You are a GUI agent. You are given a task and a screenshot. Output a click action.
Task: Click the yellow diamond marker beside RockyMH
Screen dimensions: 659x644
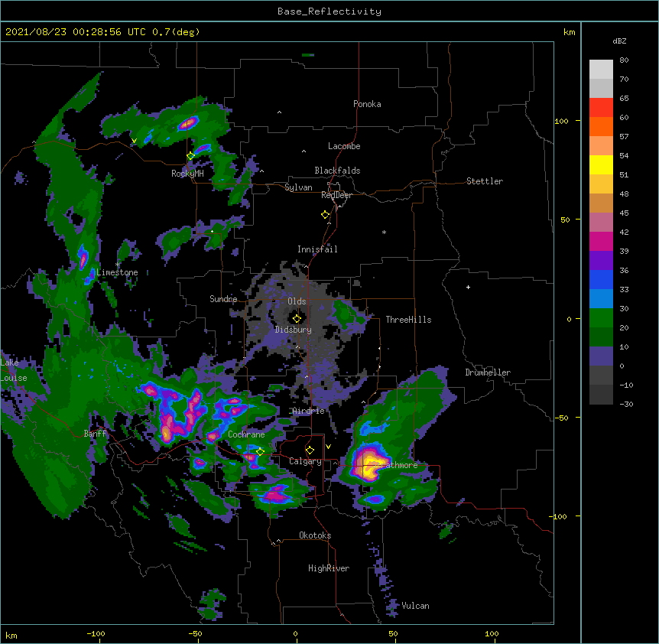[191, 155]
